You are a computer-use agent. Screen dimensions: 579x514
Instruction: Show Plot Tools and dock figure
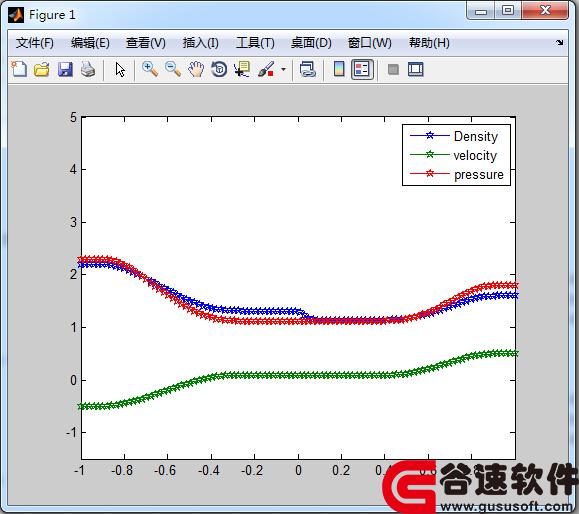(415, 69)
